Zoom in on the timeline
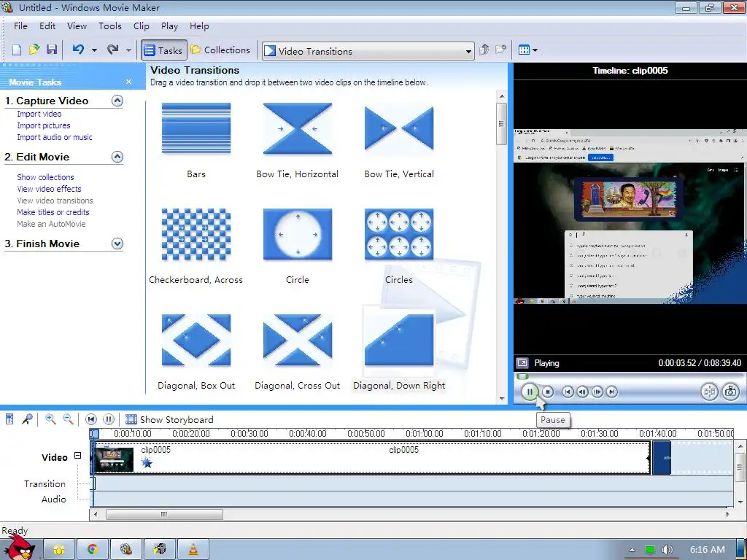This screenshot has height=560, width=747. [50, 419]
